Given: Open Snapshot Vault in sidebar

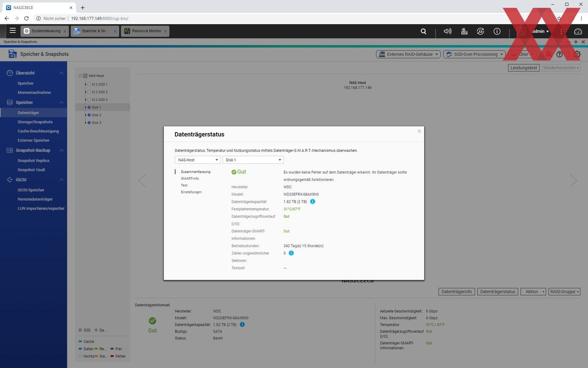Looking at the screenshot, I should pos(31,170).
